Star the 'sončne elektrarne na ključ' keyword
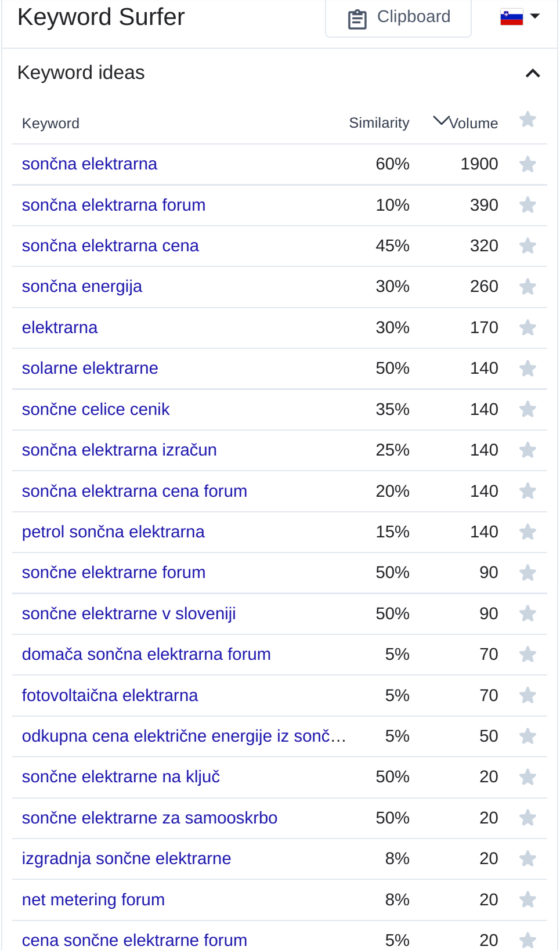The image size is (560, 950). click(x=528, y=777)
